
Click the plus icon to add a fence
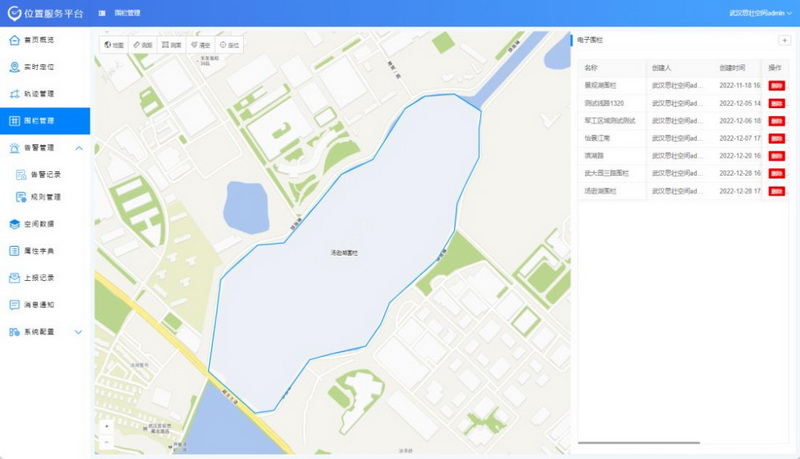(x=783, y=40)
